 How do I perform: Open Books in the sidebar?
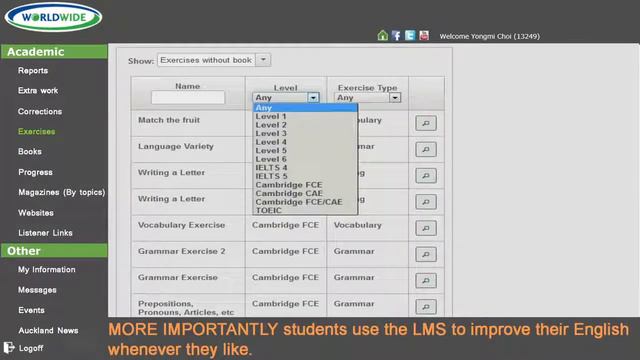pos(29,151)
